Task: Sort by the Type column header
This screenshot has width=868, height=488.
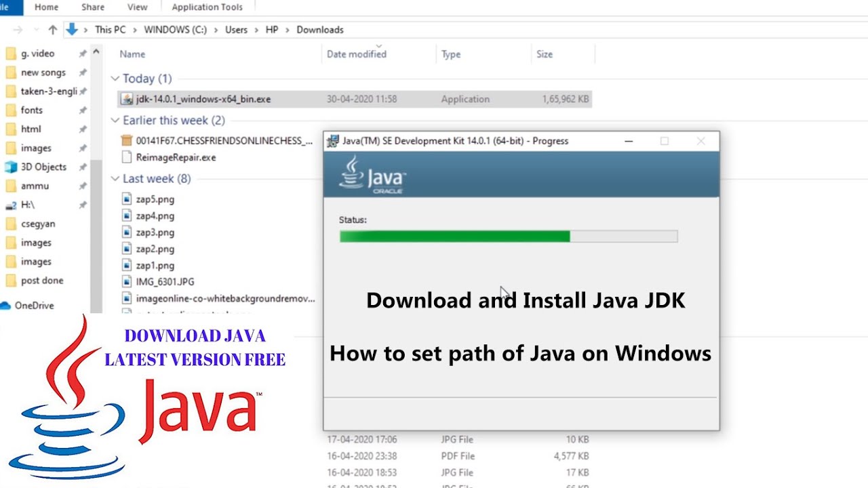Action: coord(451,54)
